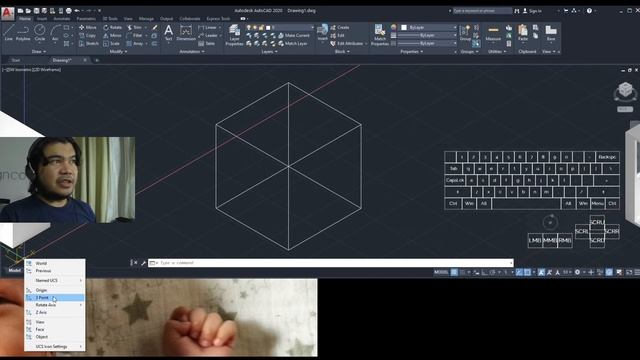
Task: Click Create block button
Action: coord(340,27)
